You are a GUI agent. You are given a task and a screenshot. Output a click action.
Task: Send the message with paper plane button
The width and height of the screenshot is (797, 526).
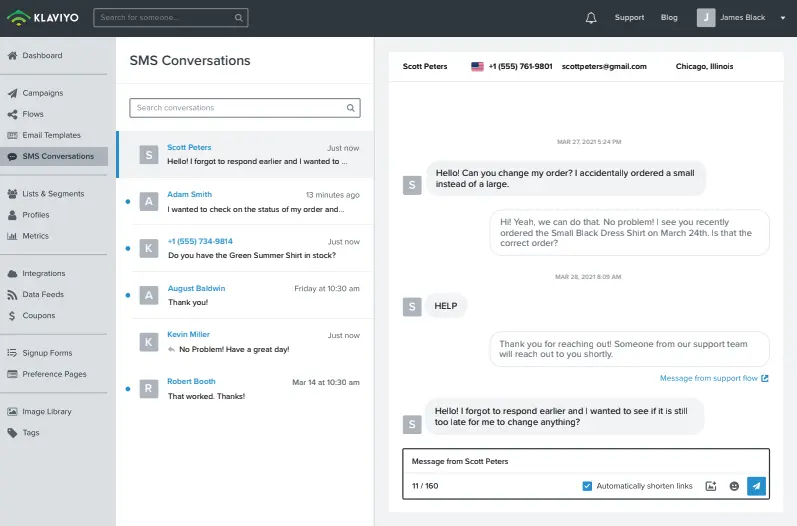[x=756, y=486]
